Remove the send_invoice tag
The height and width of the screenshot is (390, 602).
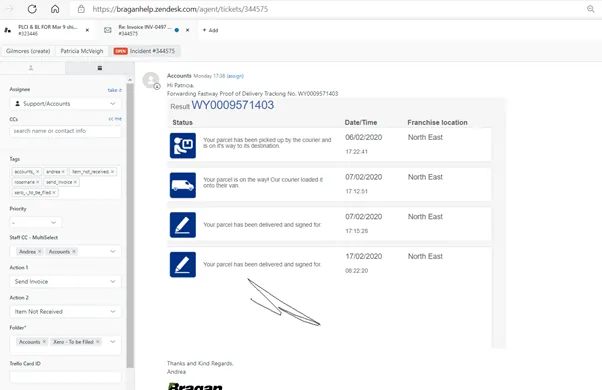[75, 182]
